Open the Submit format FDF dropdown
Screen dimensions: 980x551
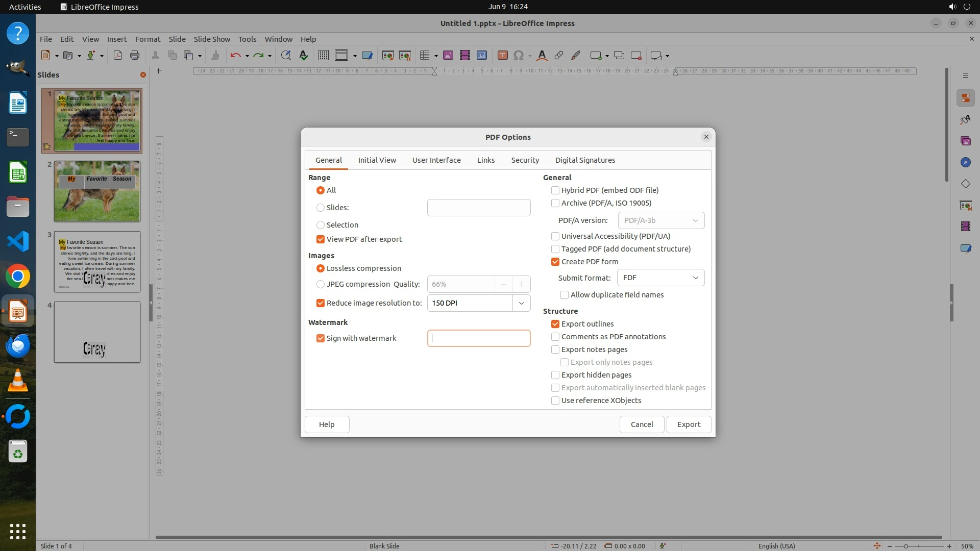point(660,278)
